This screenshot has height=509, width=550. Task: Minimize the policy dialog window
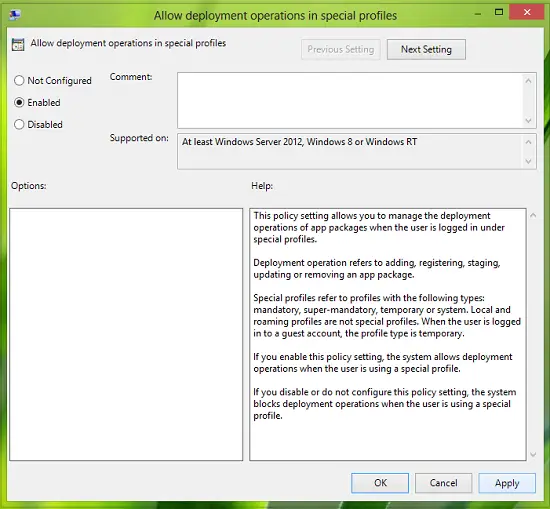pyautogui.click(x=477, y=13)
